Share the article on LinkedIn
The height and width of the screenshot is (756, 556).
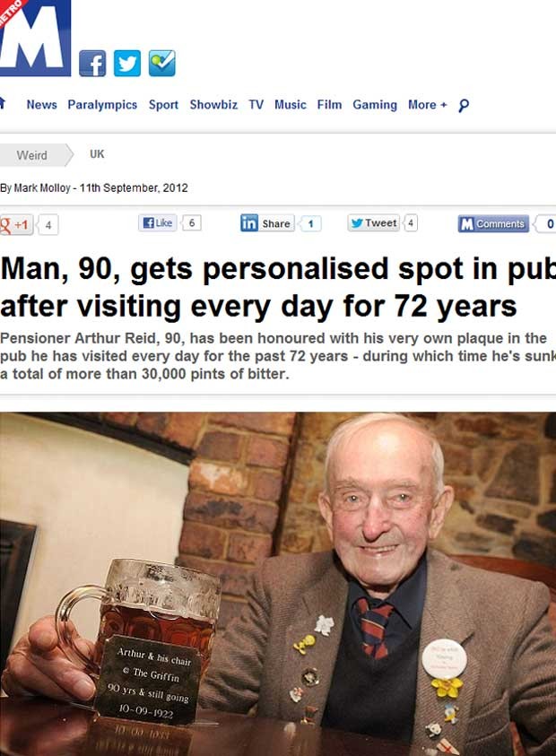(267, 223)
